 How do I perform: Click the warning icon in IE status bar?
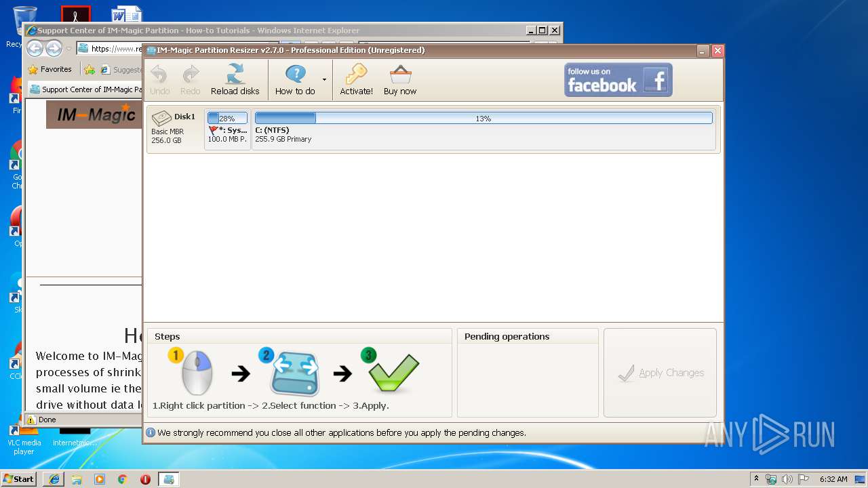tap(31, 420)
